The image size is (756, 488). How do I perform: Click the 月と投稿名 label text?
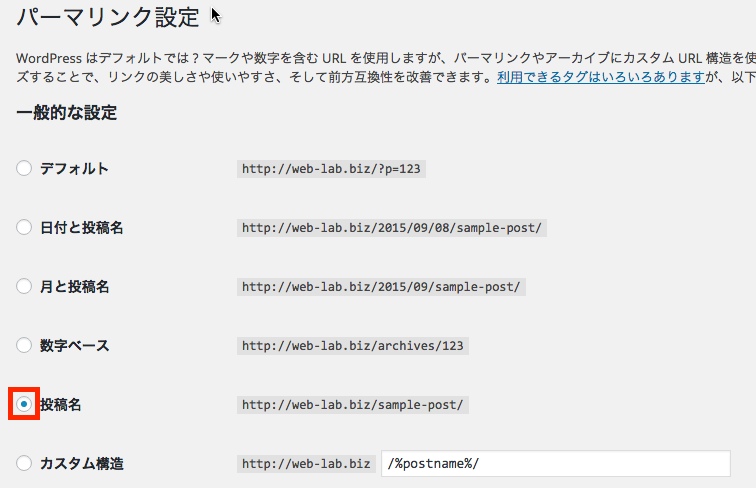(74, 286)
